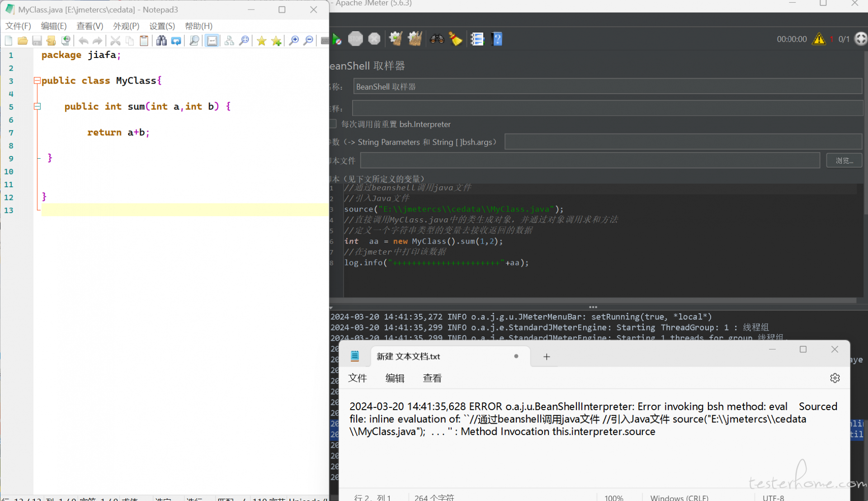This screenshot has width=868, height=501.
Task: Toggle word wrap in the Notepad3 toolbar
Action: click(212, 41)
